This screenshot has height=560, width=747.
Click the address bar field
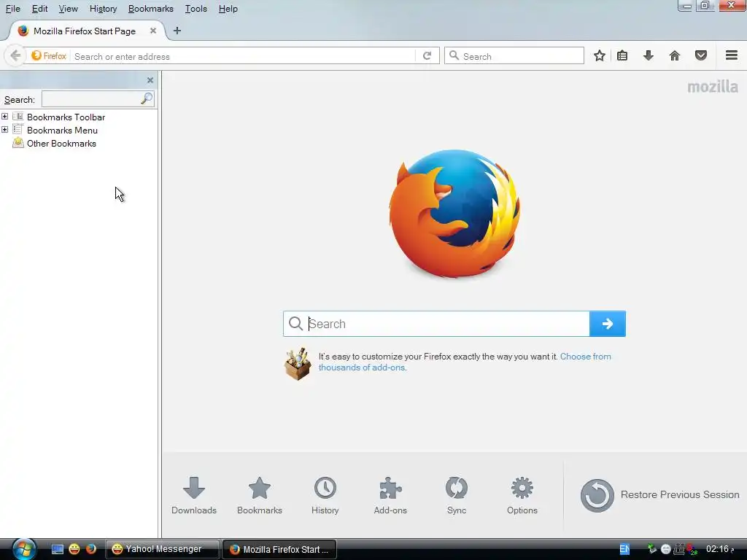[243, 56]
